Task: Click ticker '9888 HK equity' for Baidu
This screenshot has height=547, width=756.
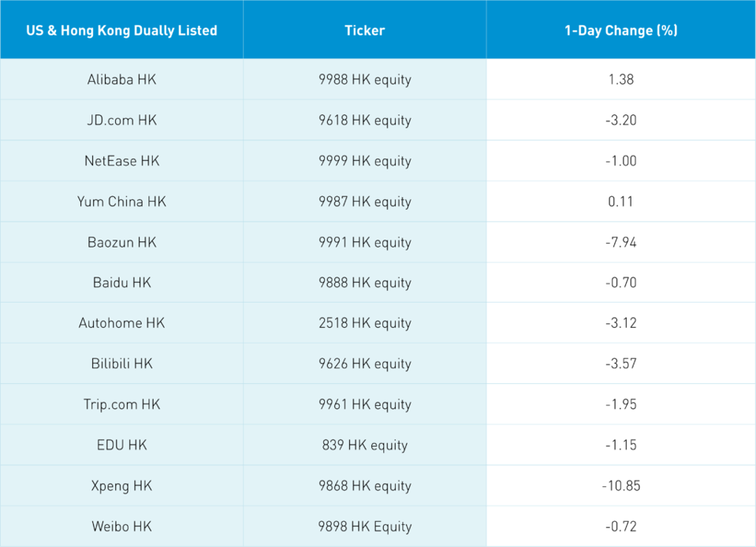Action: (x=364, y=283)
